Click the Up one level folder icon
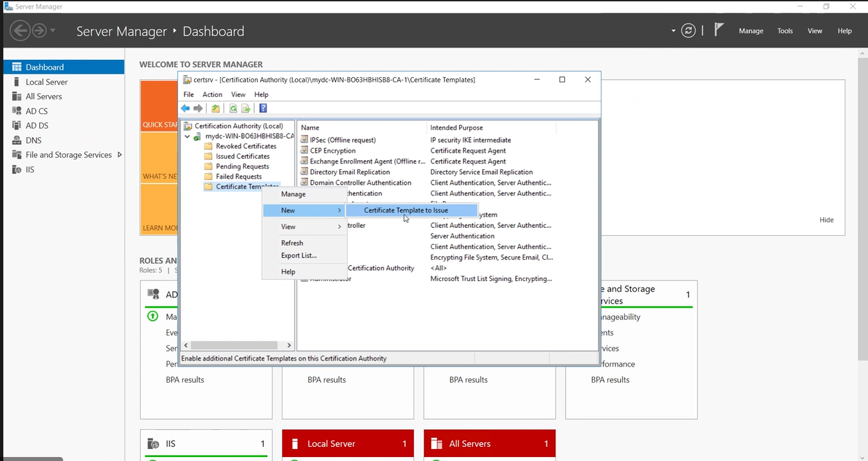 click(x=215, y=108)
